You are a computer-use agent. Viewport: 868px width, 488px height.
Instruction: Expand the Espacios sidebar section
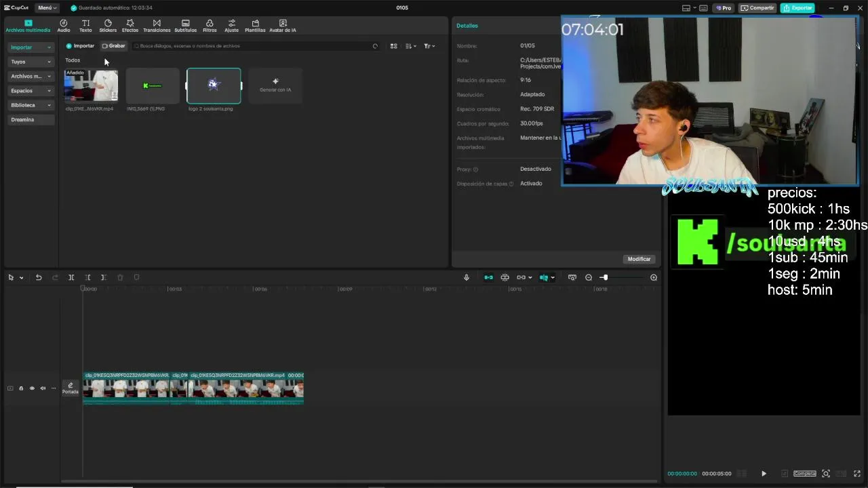click(x=31, y=91)
